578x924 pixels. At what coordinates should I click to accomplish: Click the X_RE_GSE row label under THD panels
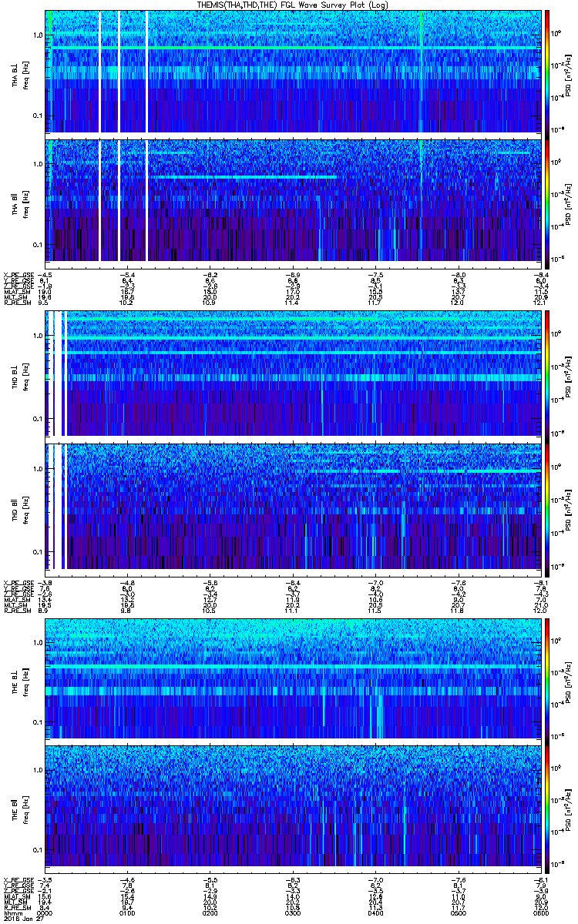17,581
